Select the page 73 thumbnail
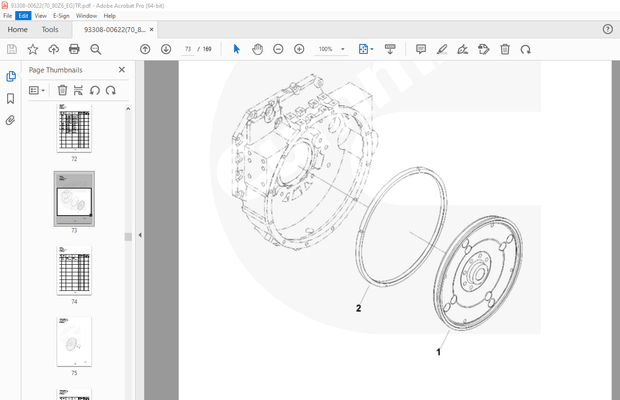 click(x=74, y=199)
